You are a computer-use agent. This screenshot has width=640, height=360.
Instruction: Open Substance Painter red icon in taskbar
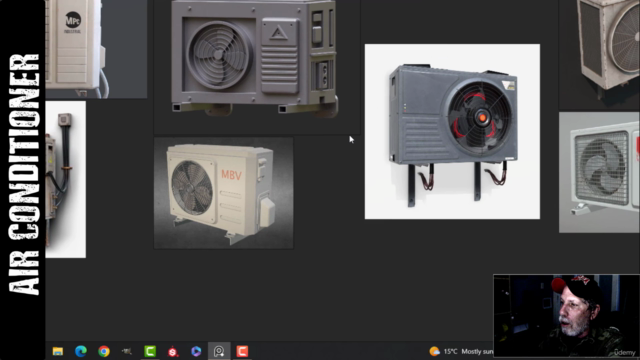click(173, 351)
